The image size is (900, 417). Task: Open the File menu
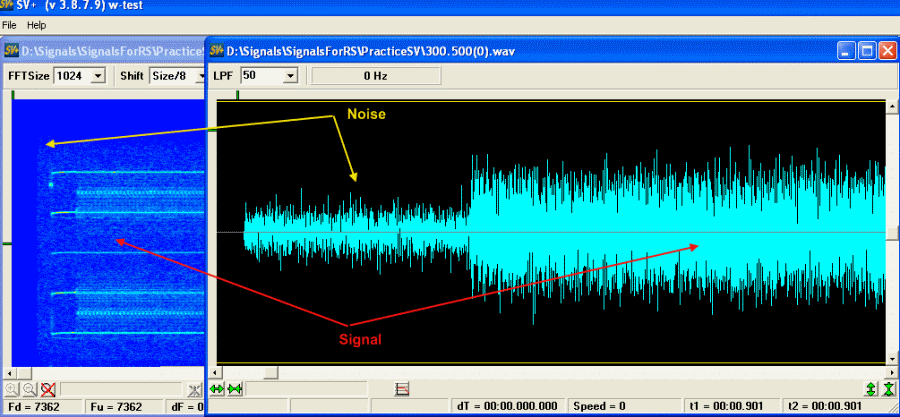pyautogui.click(x=9, y=24)
